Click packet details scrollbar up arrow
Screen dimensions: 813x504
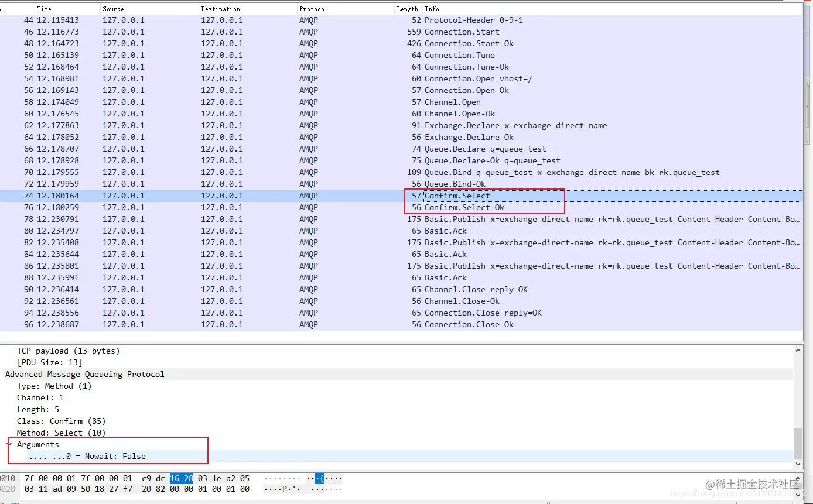798,350
